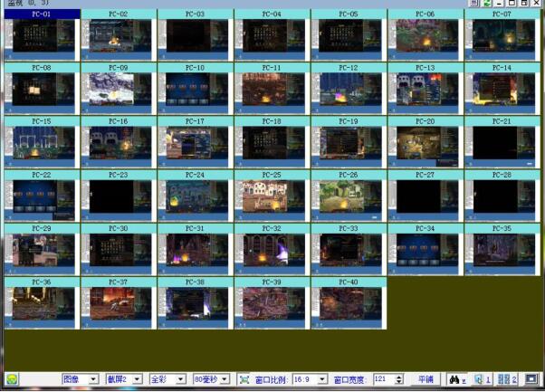The image size is (545, 392).
Task: Click the fullscreen monitor icon at toolbar end
Action: click(531, 378)
